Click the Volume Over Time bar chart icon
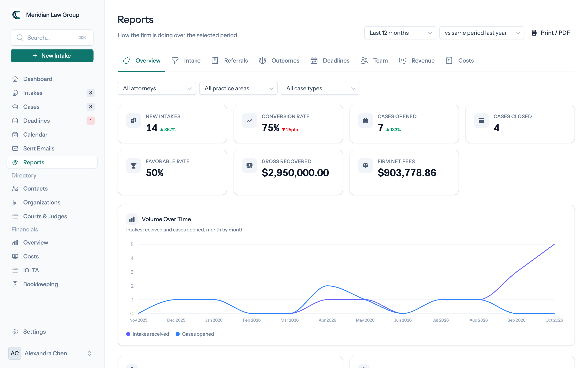This screenshot has width=588, height=368. coord(132,219)
